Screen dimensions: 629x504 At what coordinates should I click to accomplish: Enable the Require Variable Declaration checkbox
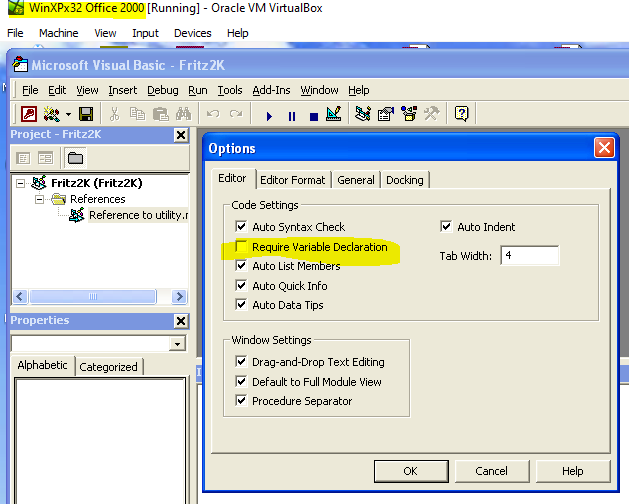click(241, 246)
